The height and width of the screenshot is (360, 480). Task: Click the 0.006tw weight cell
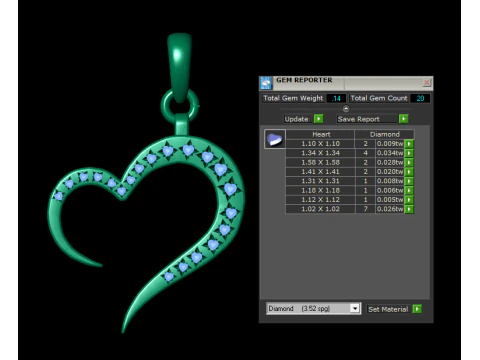pos(390,190)
